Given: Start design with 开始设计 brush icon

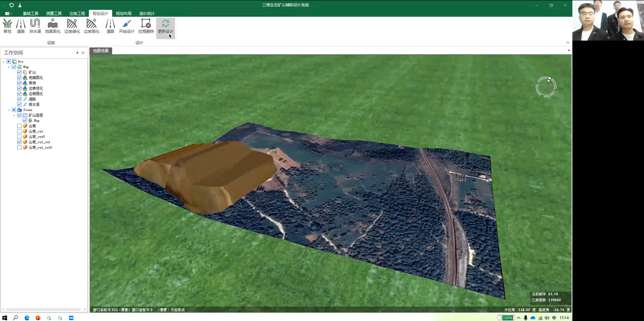Looking at the screenshot, I should 127,26.
